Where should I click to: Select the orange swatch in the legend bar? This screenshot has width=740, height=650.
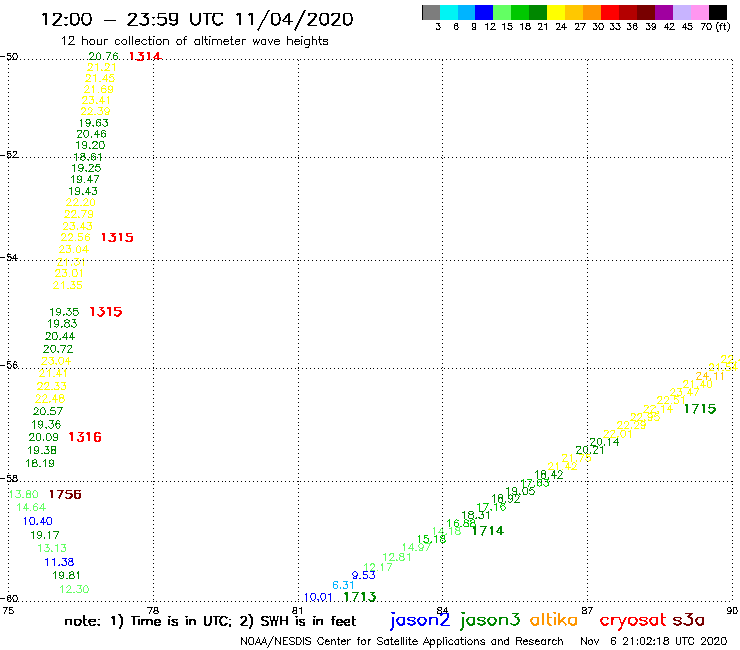click(591, 12)
